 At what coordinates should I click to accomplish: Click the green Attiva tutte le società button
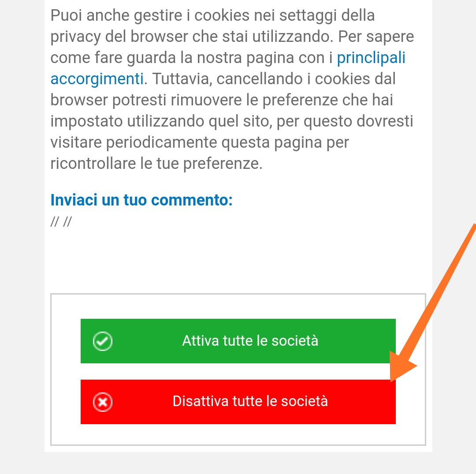point(238,341)
